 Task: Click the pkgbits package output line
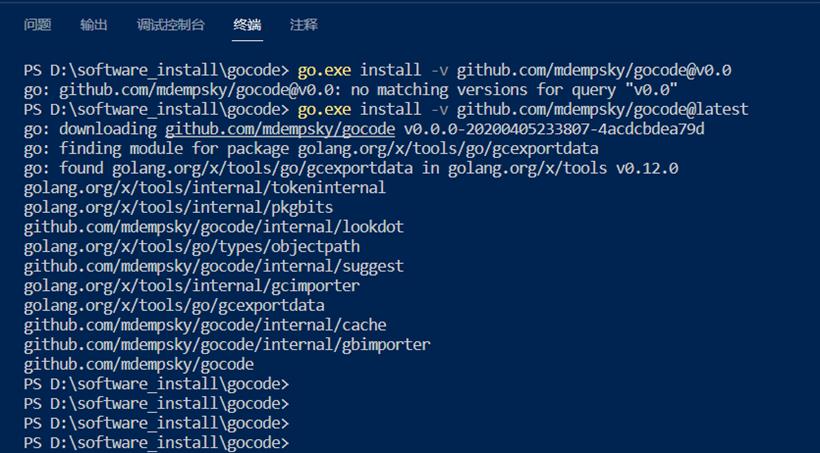[x=178, y=207]
